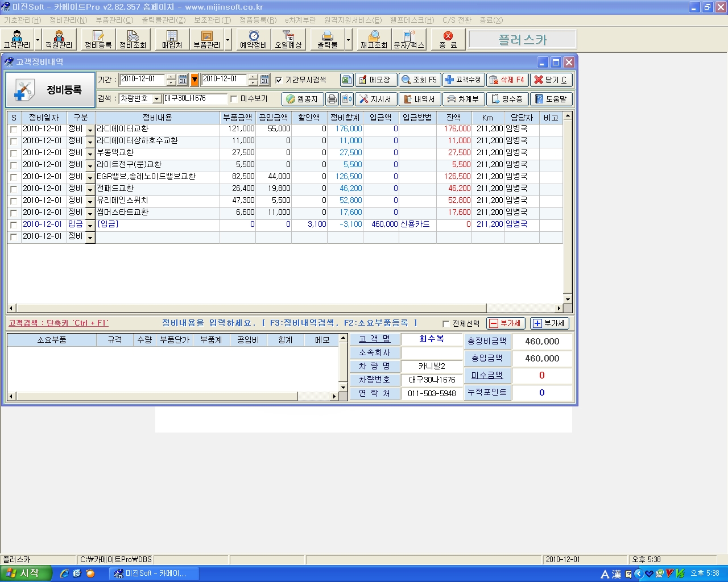Open 구분 dropdown in EGR밸브 row

pyautogui.click(x=90, y=178)
